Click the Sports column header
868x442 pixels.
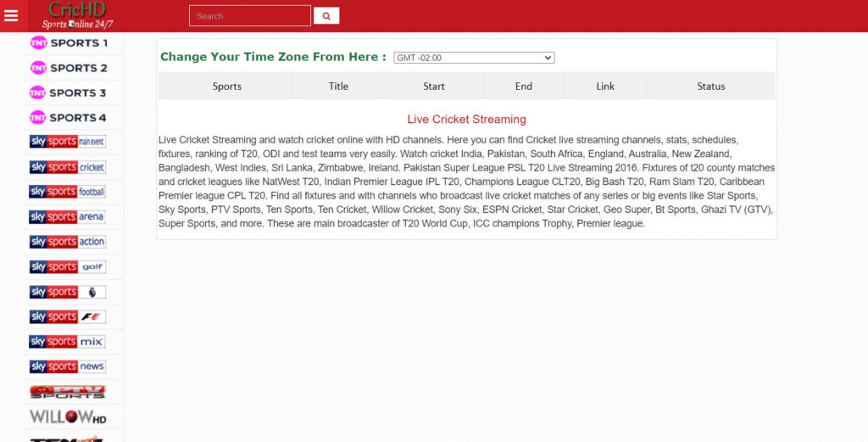[x=227, y=86]
